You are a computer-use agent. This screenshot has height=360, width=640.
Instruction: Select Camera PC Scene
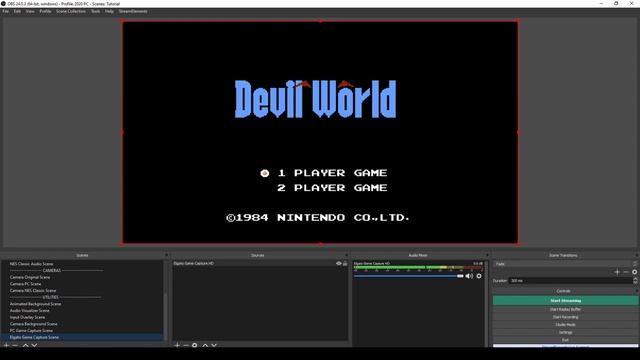pyautogui.click(x=25, y=284)
